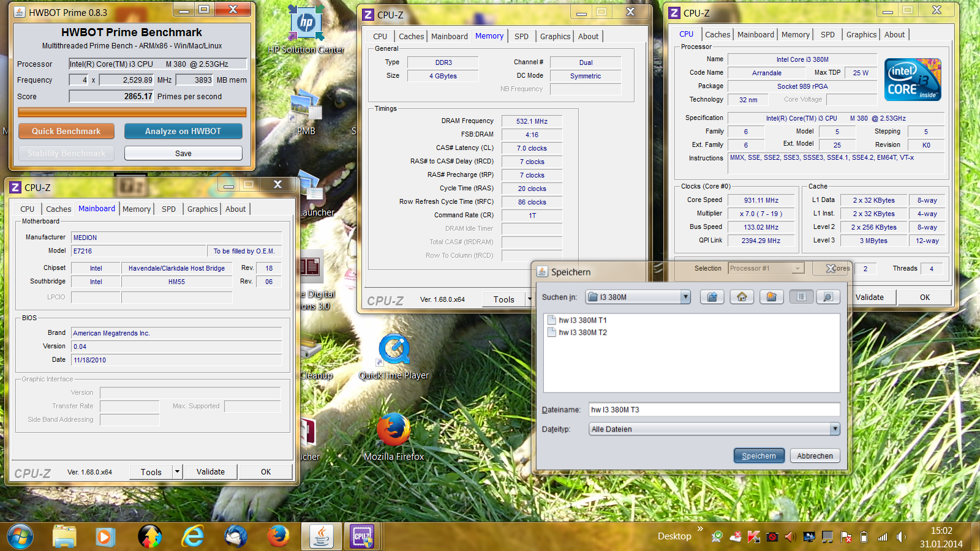Open Tools dropdown arrow in Mainboard CPU-Z window

click(x=177, y=471)
